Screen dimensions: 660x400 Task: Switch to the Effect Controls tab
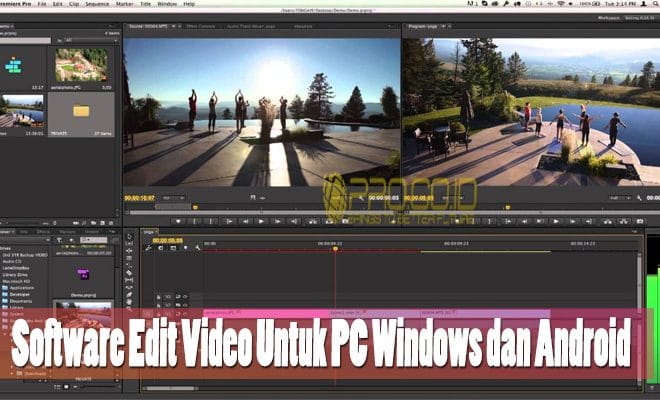click(x=201, y=26)
